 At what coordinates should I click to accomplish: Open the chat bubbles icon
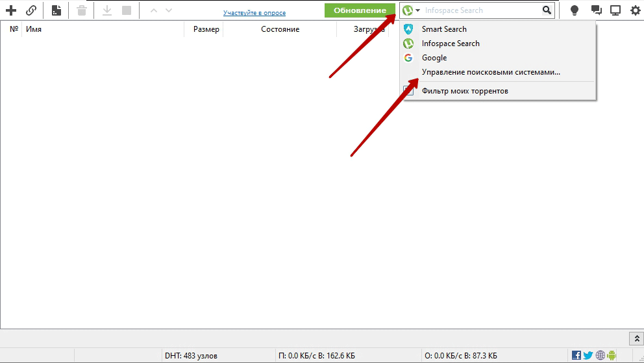(x=595, y=10)
